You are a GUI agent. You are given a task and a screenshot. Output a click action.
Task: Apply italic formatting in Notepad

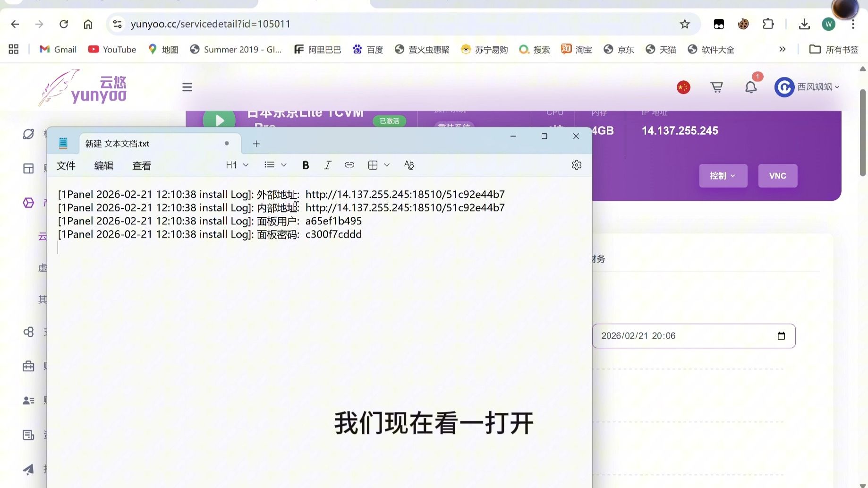(x=327, y=165)
